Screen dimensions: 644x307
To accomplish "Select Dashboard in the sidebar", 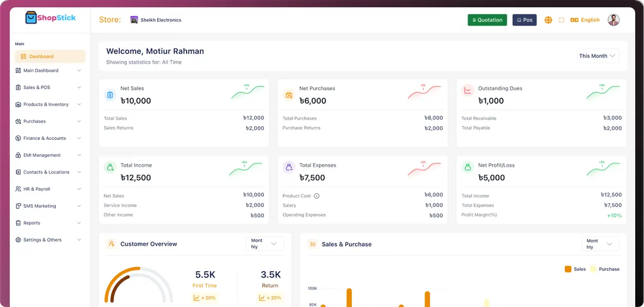I will (x=50, y=57).
